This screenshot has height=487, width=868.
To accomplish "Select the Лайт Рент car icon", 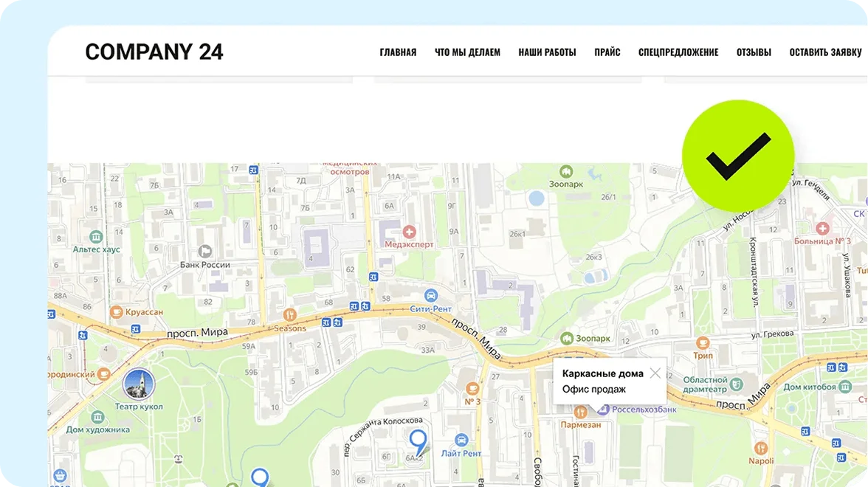I will click(x=461, y=440).
